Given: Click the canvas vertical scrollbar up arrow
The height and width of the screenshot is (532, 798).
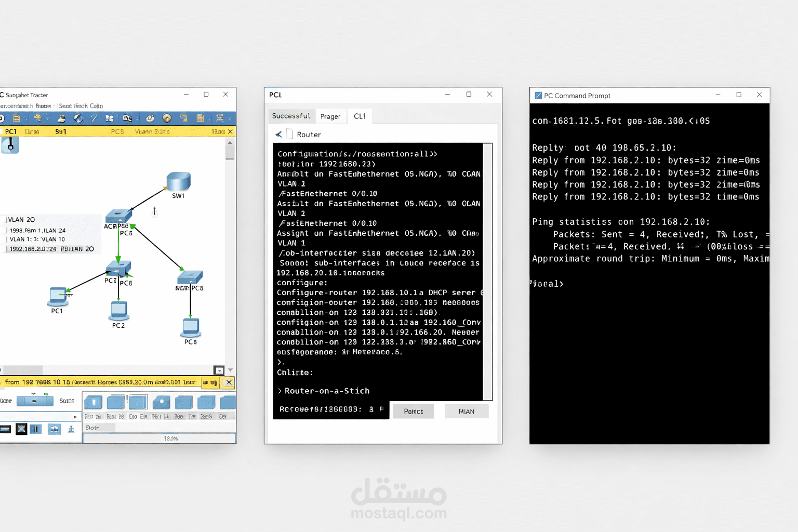Looking at the screenshot, I should tap(230, 142).
